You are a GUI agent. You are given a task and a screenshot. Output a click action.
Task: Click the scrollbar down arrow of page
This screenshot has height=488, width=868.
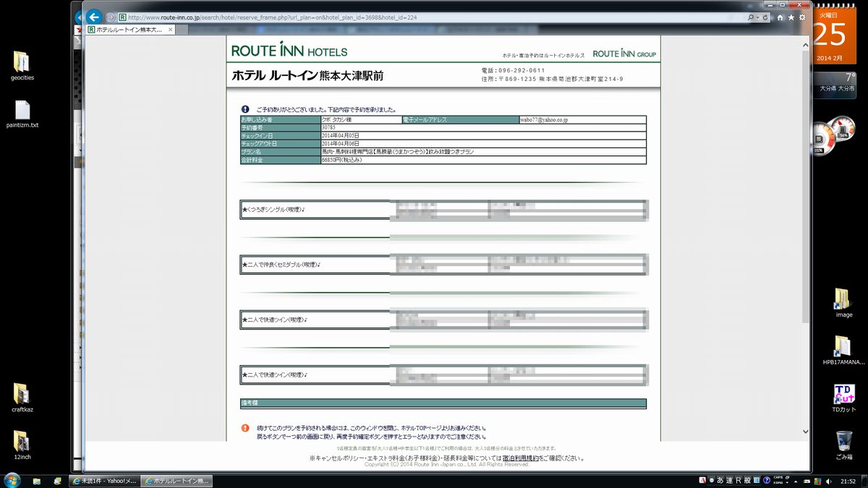806,432
